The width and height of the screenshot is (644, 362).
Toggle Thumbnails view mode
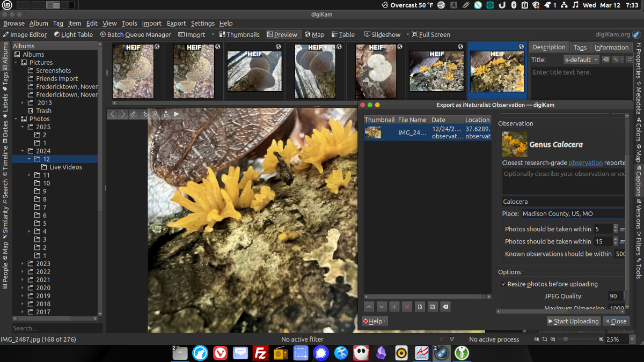[239, 34]
